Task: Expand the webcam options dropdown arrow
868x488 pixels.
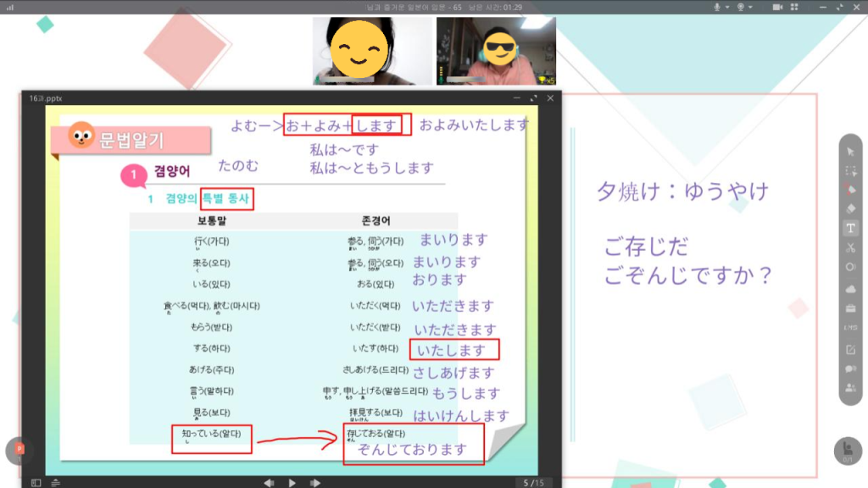Action: 750,7
